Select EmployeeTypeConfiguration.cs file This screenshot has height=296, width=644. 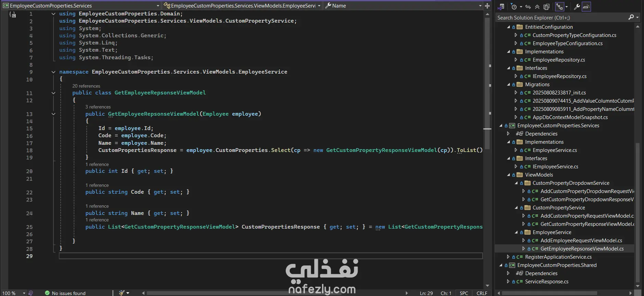point(568,43)
